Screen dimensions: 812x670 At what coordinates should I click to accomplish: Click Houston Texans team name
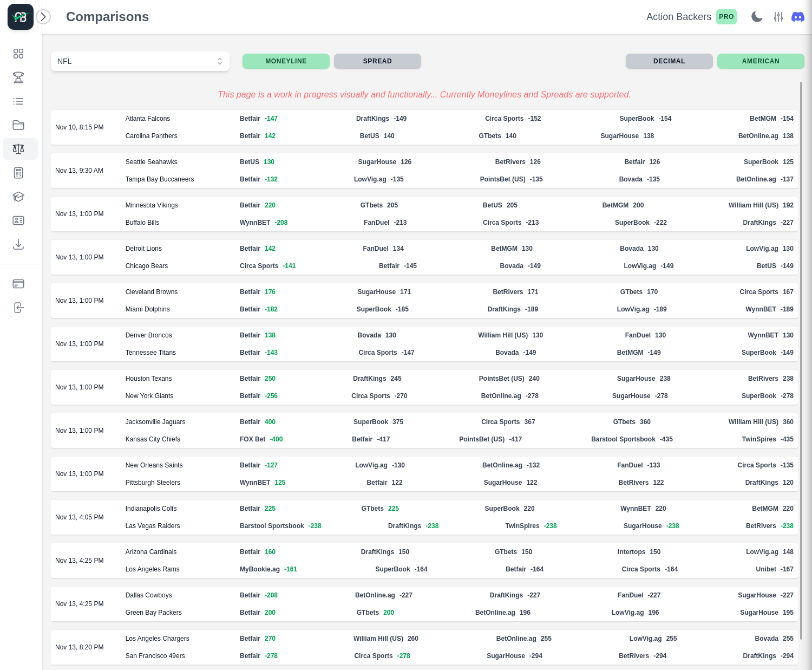point(149,379)
